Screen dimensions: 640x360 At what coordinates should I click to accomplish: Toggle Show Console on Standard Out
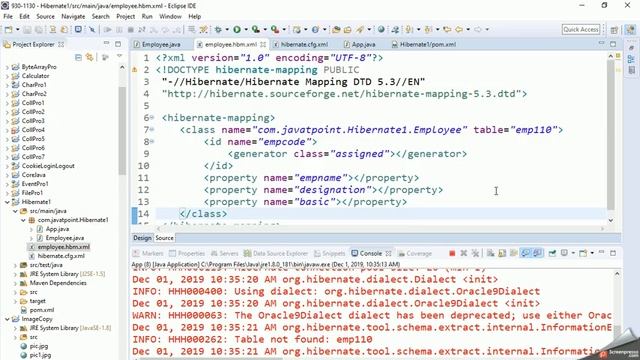(x=526, y=253)
